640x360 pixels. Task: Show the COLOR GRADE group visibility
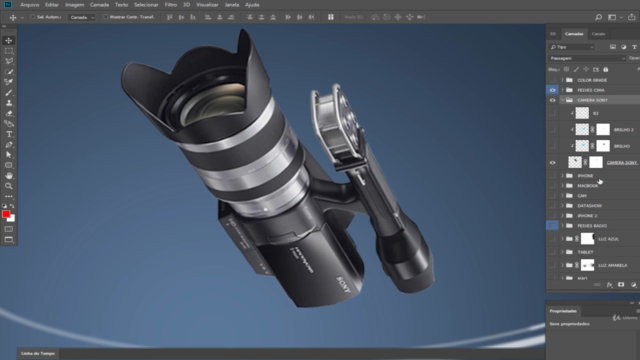point(552,80)
